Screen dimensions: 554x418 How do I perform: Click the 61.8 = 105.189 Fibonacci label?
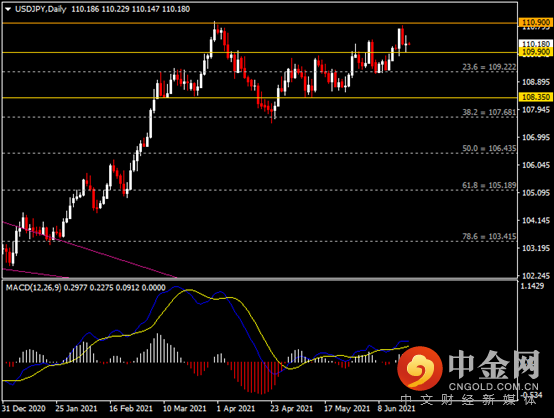489,185
